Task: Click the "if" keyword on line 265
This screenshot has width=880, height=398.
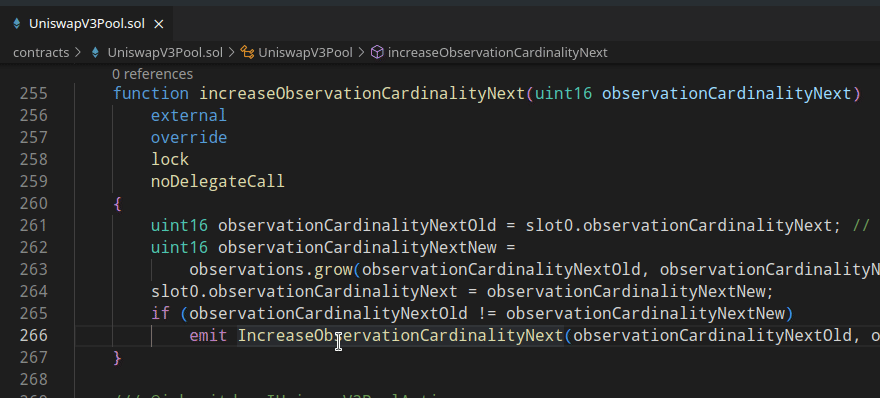Action: (161, 313)
